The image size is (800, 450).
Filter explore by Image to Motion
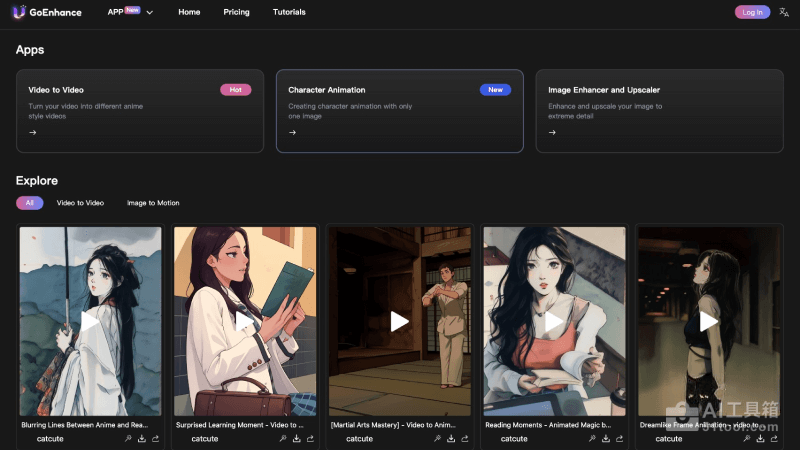point(153,203)
